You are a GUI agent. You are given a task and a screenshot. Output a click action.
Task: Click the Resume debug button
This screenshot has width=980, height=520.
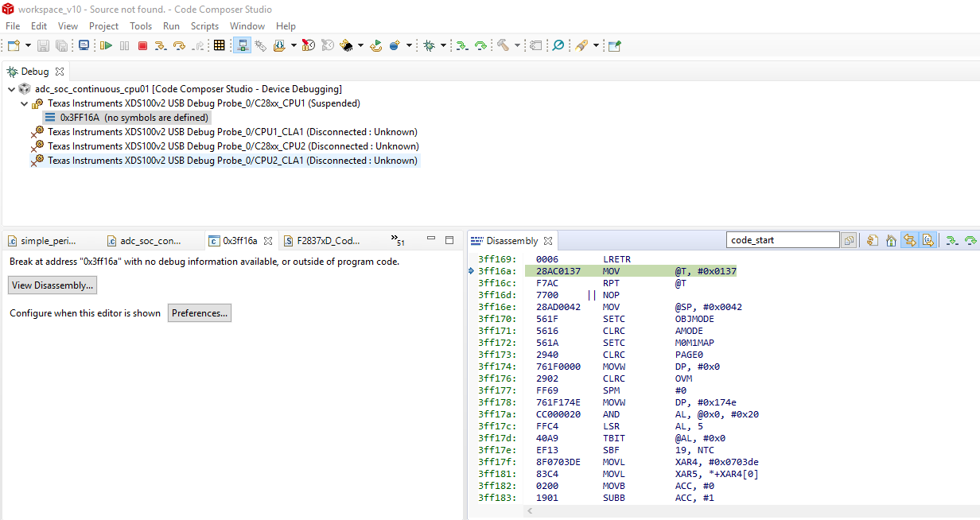coord(105,46)
